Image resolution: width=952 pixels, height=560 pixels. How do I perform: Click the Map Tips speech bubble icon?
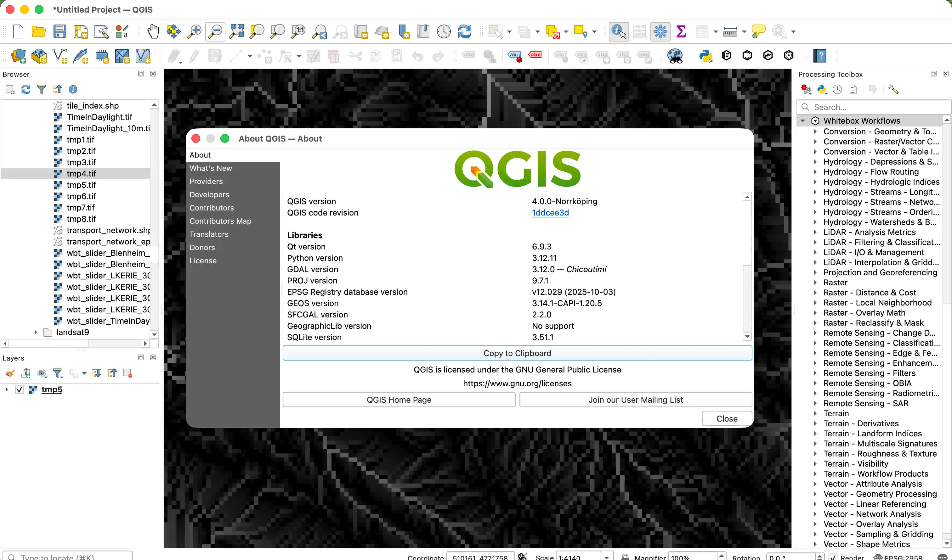758,31
